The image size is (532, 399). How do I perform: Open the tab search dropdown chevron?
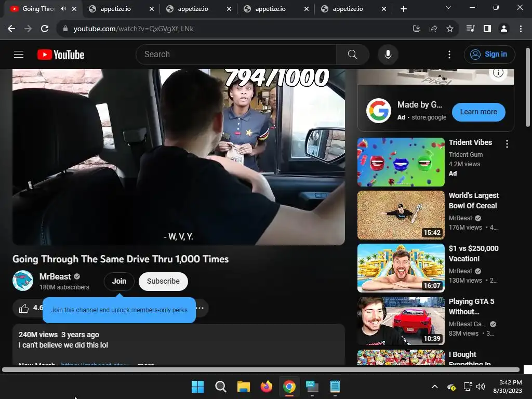click(x=448, y=7)
